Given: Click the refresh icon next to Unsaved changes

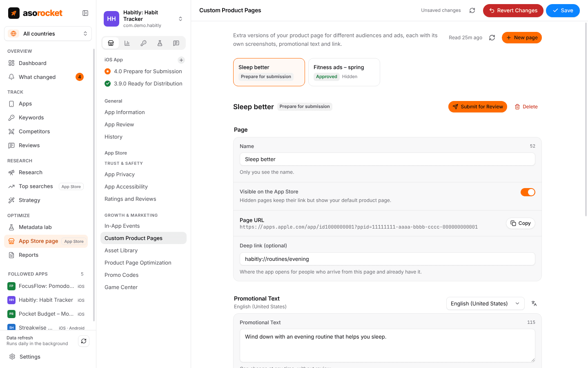Looking at the screenshot, I should (472, 11).
